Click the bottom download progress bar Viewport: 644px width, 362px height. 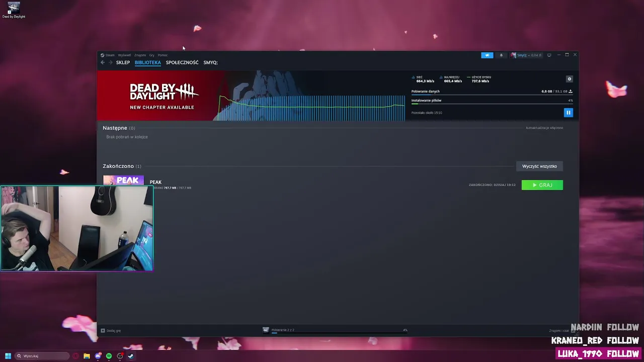(340, 333)
